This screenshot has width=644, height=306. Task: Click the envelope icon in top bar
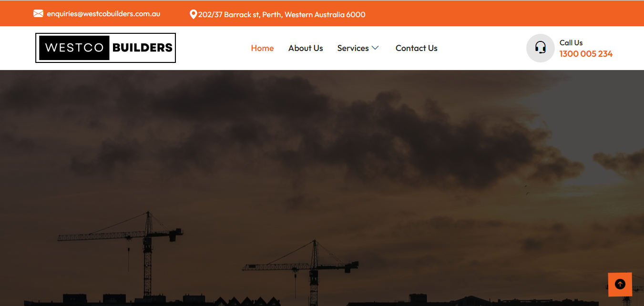38,13
